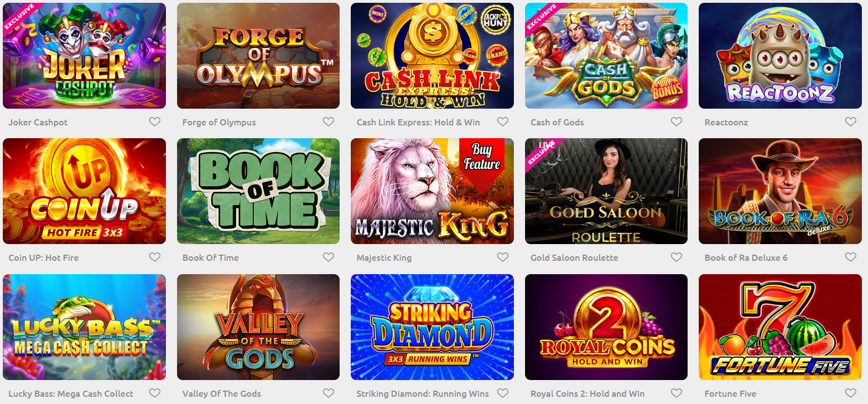868x404 pixels.
Task: Add Book of Ra Deluxe 6 to favorites
Action: click(x=851, y=257)
